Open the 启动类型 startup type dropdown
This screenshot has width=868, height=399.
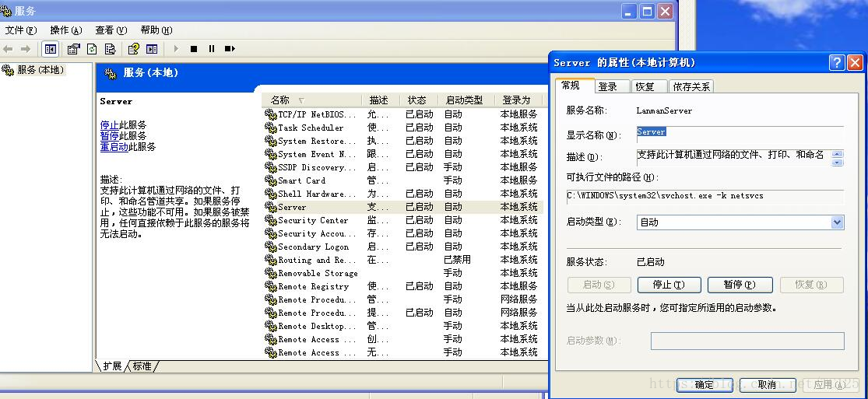tap(837, 222)
